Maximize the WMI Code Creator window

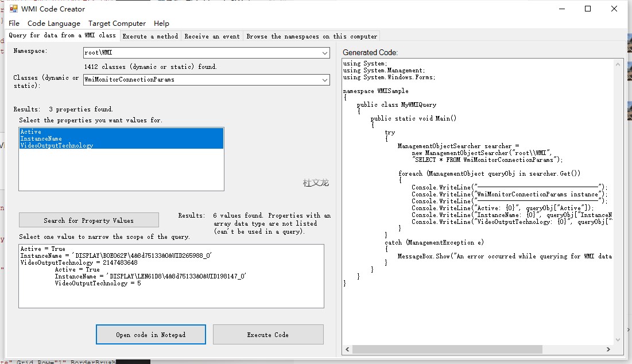(588, 9)
